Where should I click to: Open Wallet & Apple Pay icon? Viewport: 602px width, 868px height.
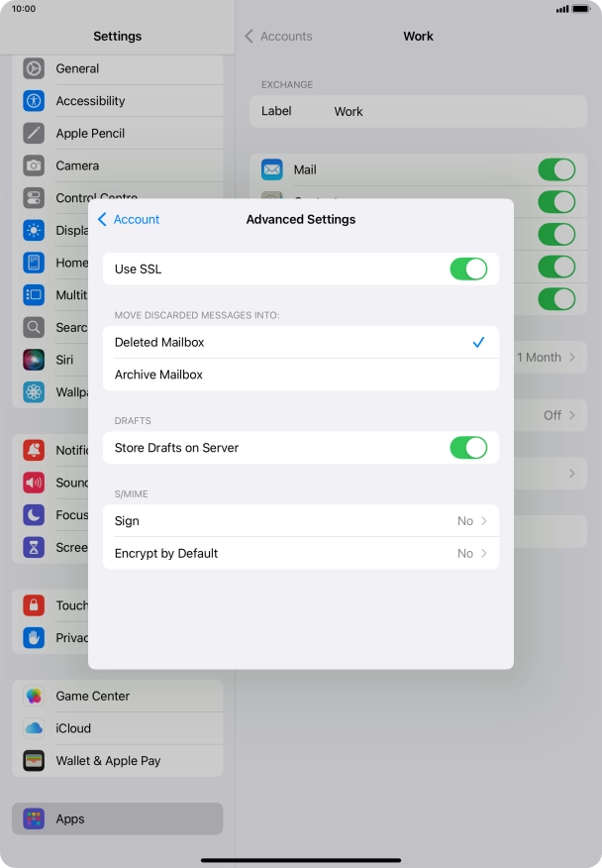tap(35, 761)
